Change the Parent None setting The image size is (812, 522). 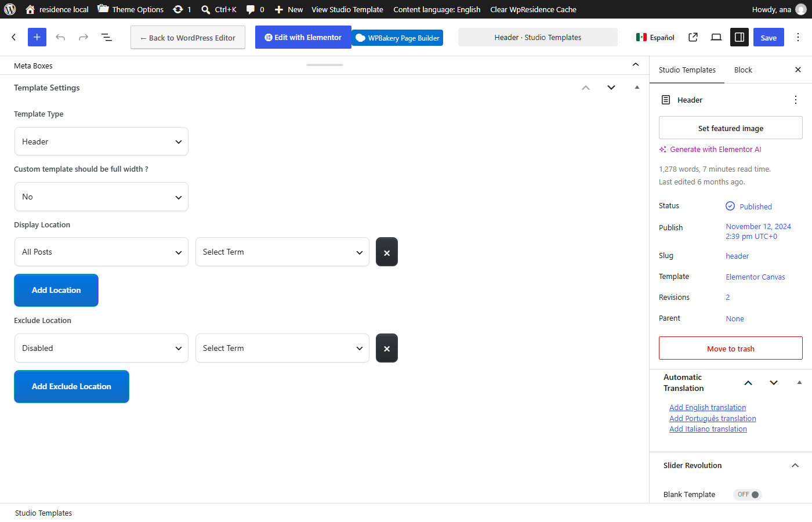[x=735, y=318]
